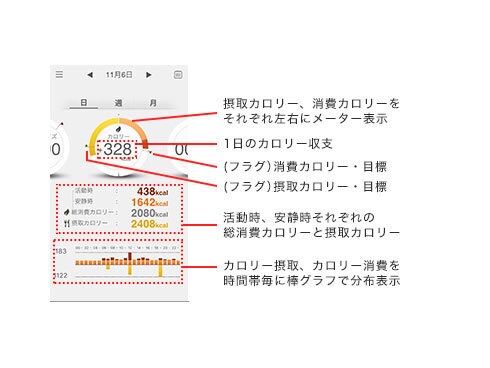Open the calendar icon at top right
This screenshot has height=368, width=490.
[x=178, y=75]
